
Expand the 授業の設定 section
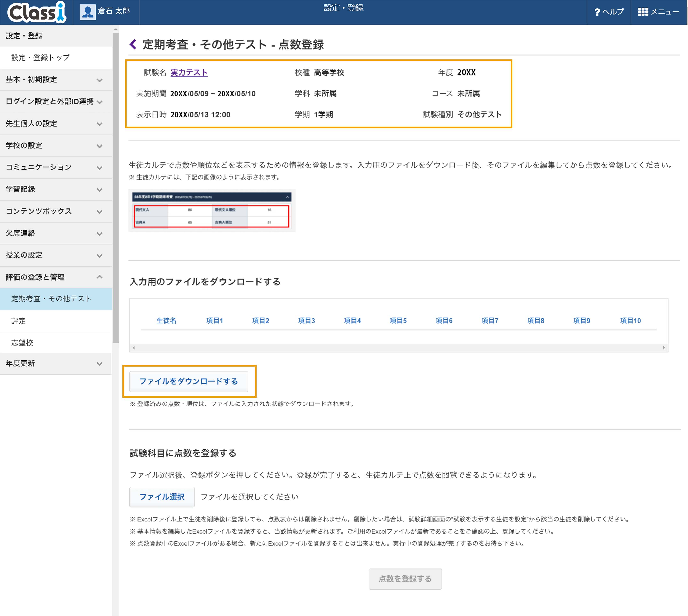click(56, 255)
